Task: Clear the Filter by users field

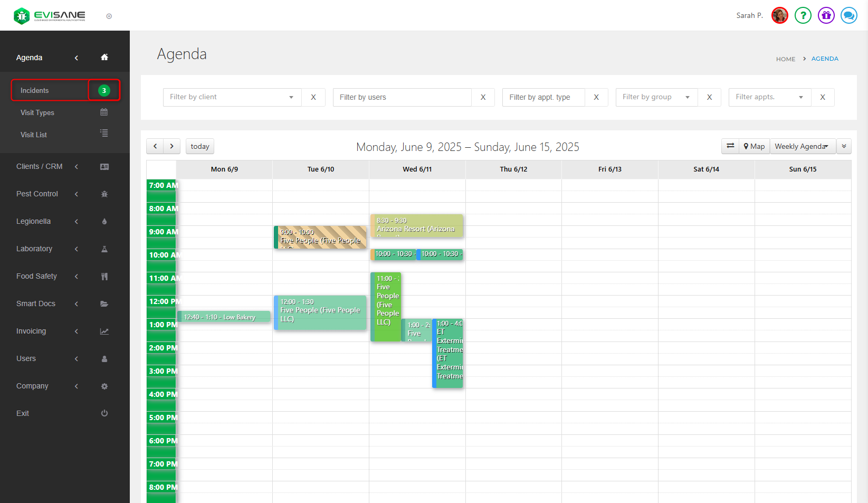Action: (x=483, y=97)
